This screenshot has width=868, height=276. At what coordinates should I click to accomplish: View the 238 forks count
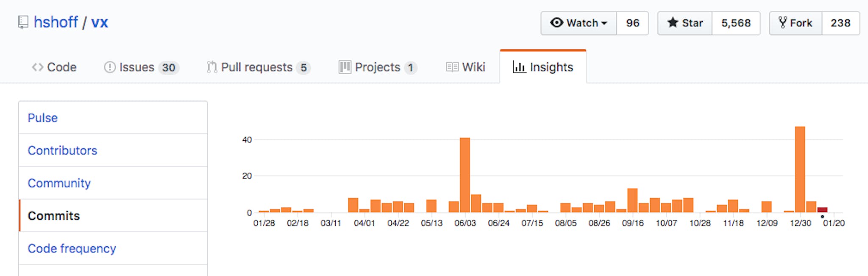840,23
